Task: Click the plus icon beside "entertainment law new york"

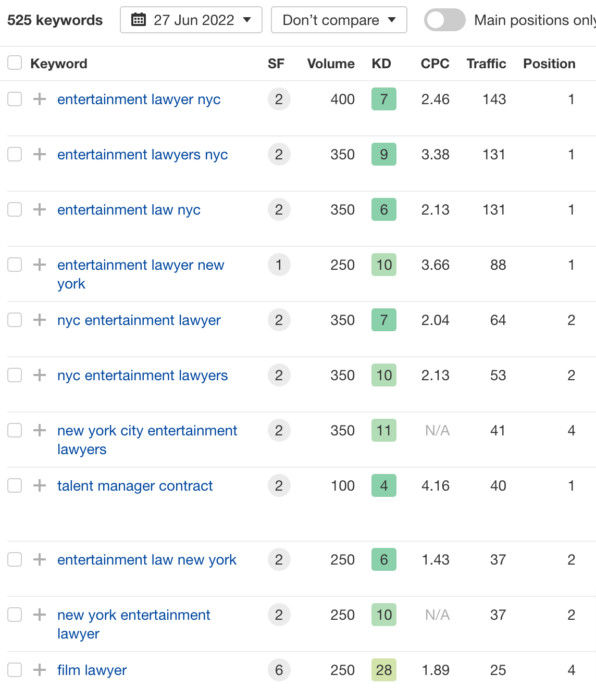Action: [39, 559]
